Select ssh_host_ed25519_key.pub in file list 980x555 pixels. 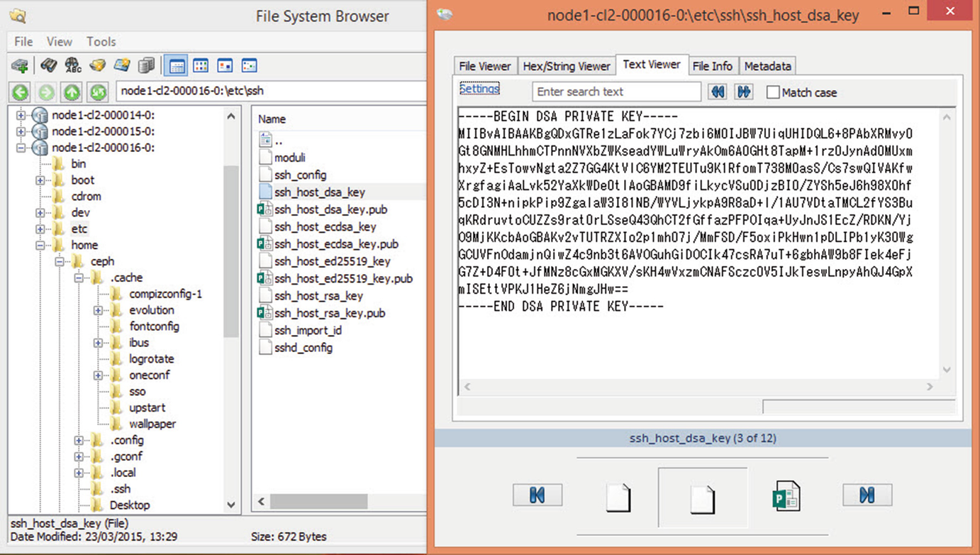pos(343,278)
